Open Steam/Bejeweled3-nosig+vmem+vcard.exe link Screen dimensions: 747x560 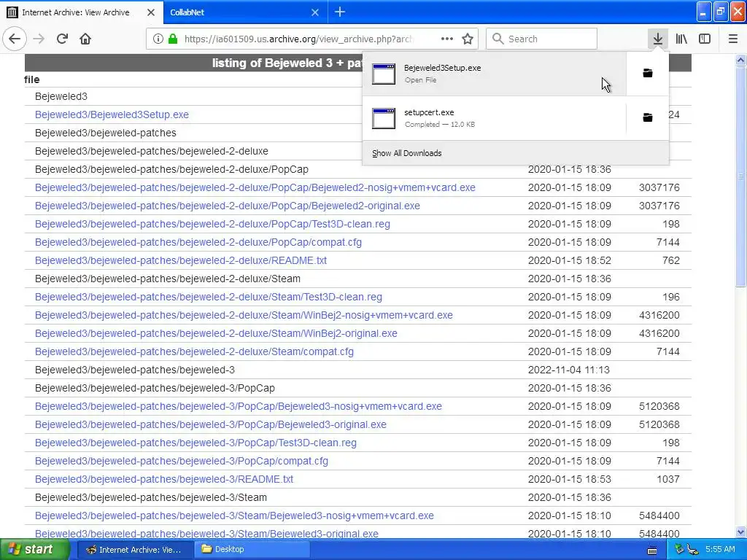(234, 516)
